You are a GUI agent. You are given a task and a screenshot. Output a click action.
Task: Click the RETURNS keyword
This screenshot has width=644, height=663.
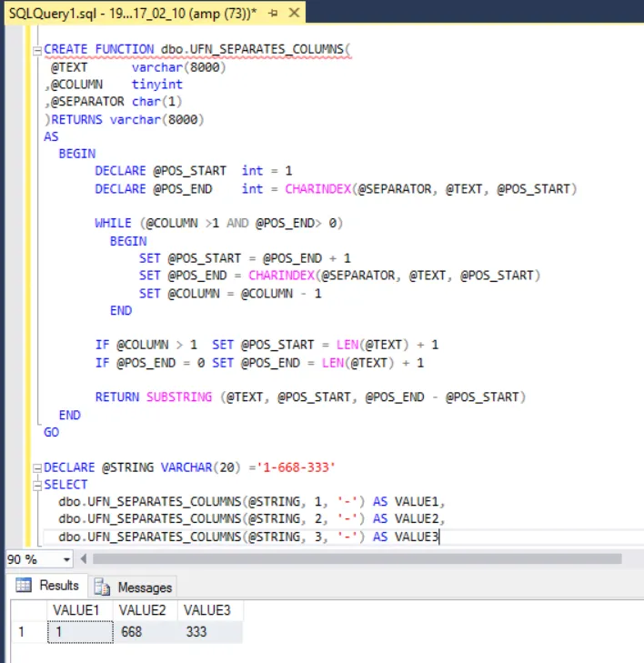76,120
